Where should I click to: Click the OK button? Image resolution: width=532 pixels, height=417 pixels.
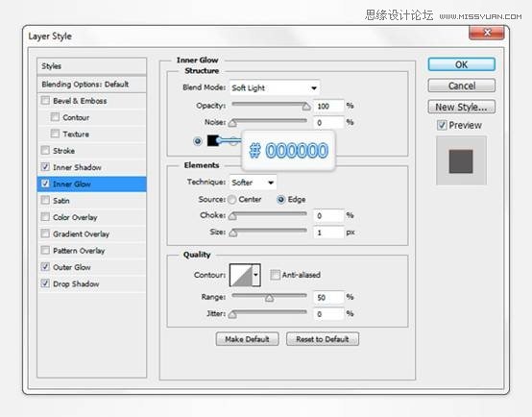tap(462, 64)
